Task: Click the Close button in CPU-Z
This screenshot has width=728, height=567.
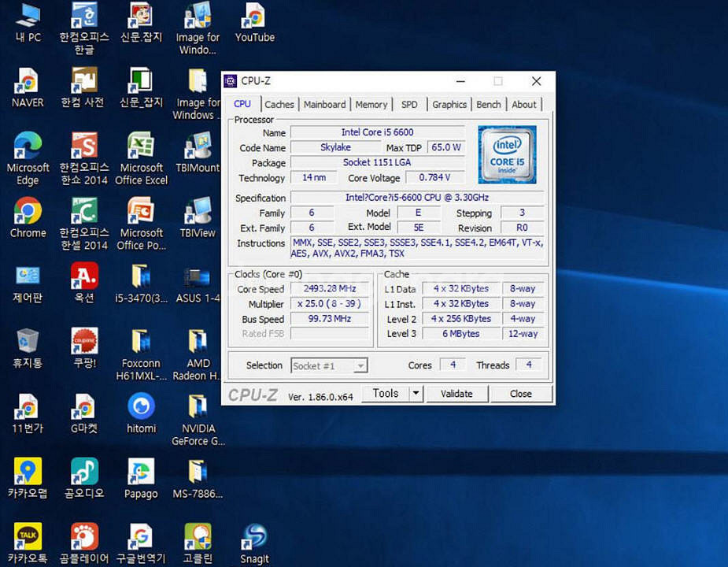Action: (x=521, y=393)
